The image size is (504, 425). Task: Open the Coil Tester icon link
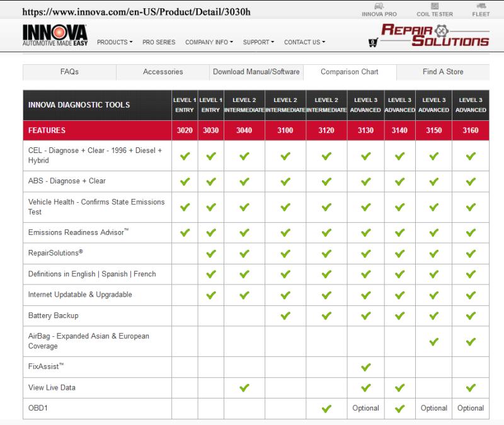coord(435,6)
